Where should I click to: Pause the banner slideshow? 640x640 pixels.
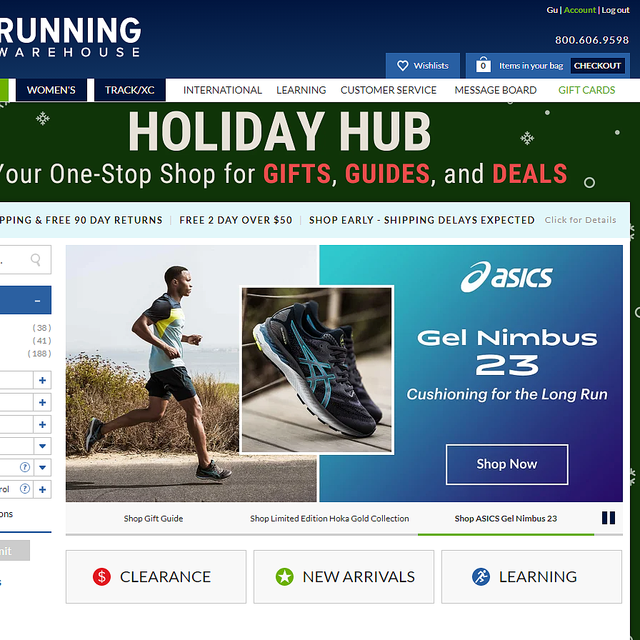[608, 518]
